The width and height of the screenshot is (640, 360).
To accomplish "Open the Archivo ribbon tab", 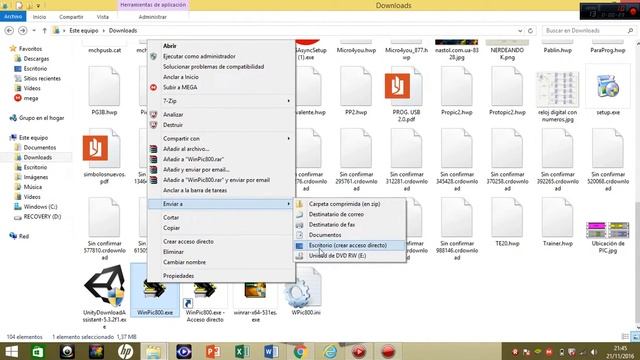I will coord(13,16).
